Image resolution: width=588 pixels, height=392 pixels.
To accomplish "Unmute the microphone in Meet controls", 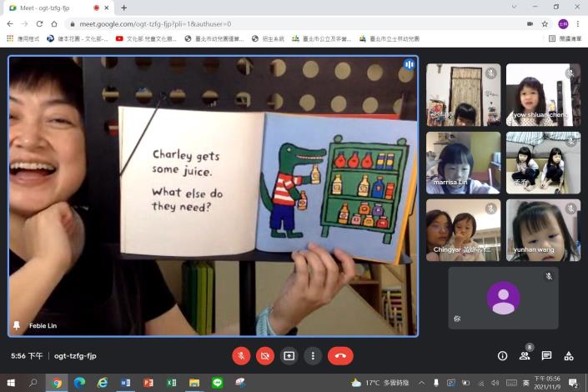I will coord(241,355).
